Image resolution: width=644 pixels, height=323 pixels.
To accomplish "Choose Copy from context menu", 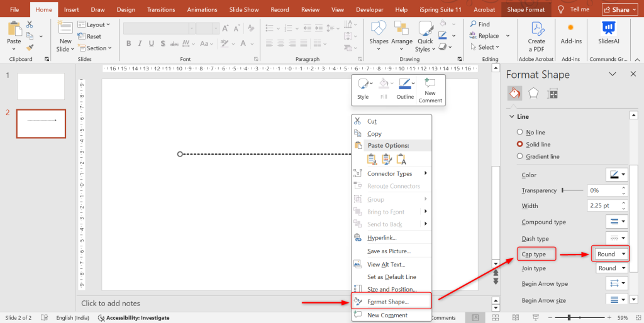I will click(x=391, y=134).
